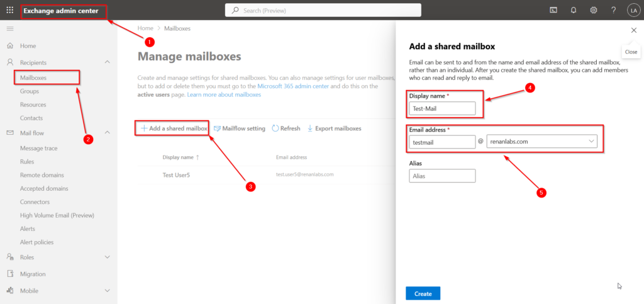Click Mailboxes in the breadcrumb
This screenshot has width=644, height=304.
click(177, 28)
